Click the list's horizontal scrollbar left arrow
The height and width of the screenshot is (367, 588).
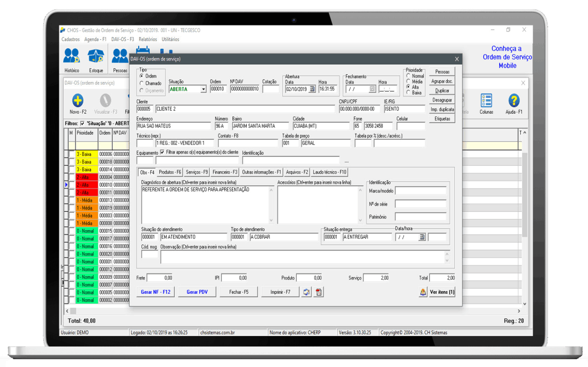click(x=67, y=311)
